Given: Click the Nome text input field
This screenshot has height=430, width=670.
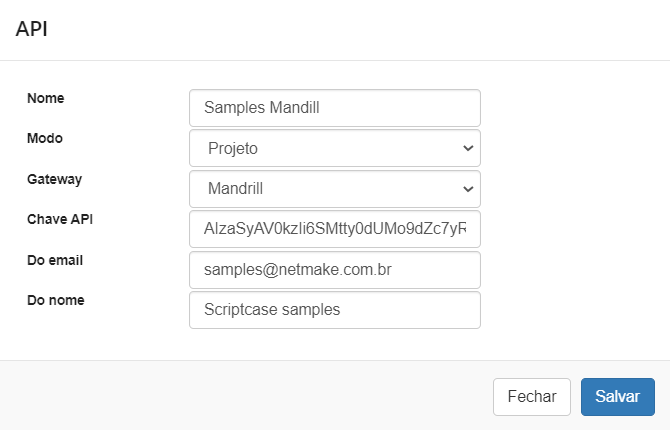Looking at the screenshot, I should coord(334,108).
